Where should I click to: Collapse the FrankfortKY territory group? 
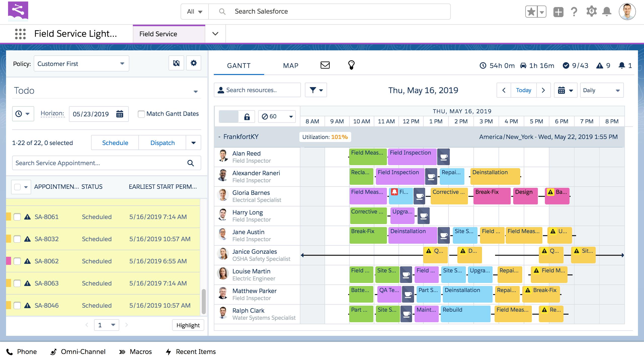pyautogui.click(x=219, y=137)
